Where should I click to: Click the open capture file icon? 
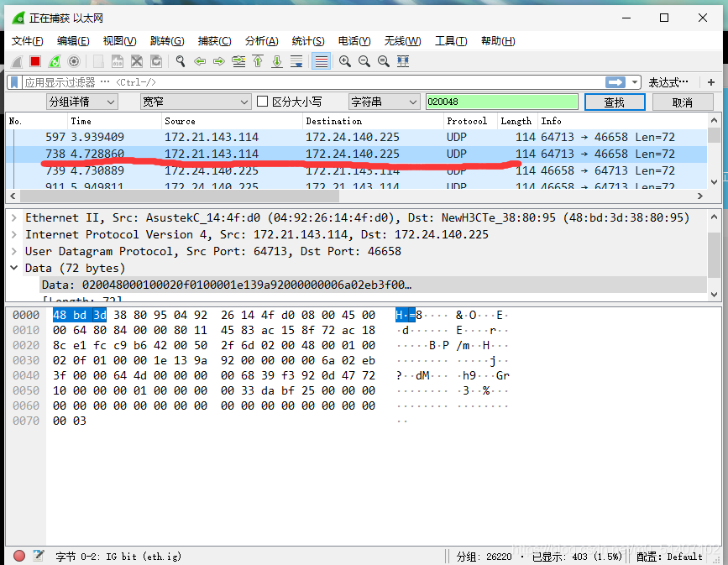[x=98, y=61]
